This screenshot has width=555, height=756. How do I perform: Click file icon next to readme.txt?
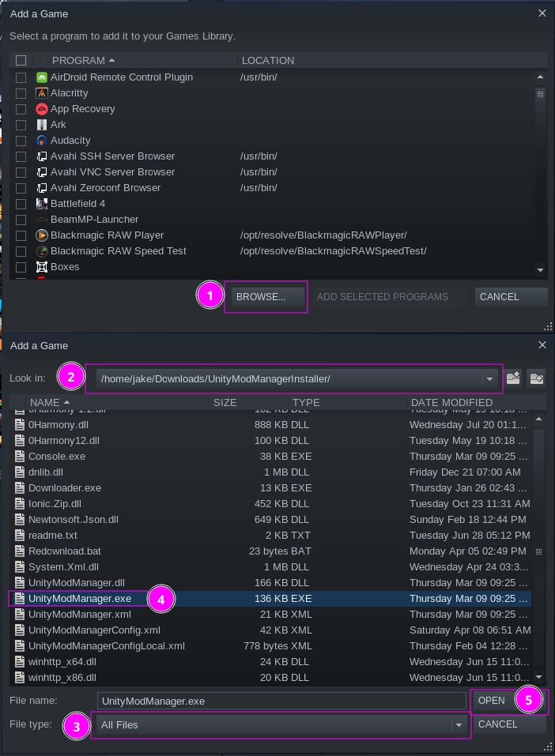[x=20, y=535]
